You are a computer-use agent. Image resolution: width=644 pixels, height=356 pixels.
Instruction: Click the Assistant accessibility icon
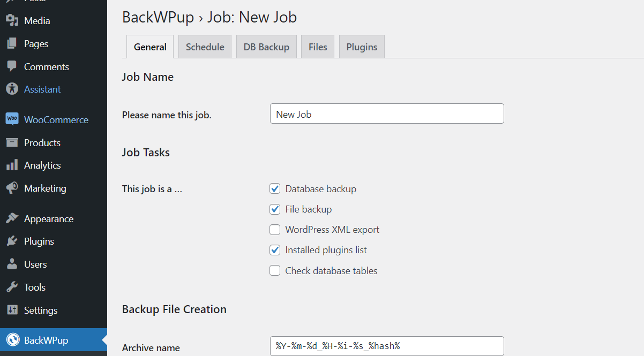pyautogui.click(x=12, y=89)
